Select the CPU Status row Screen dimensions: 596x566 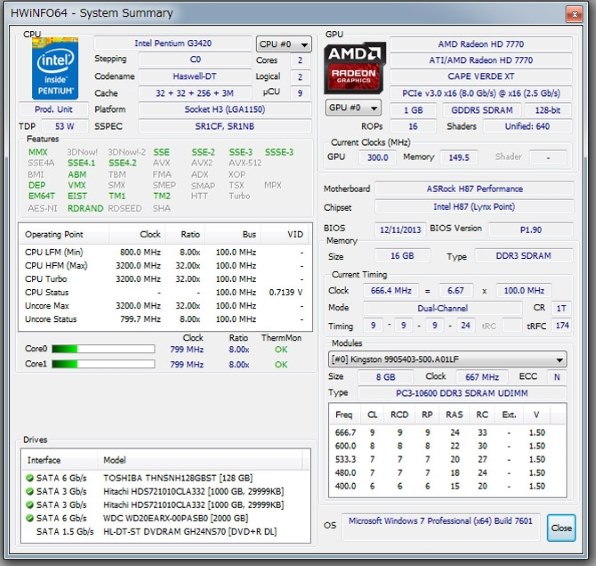(x=165, y=292)
